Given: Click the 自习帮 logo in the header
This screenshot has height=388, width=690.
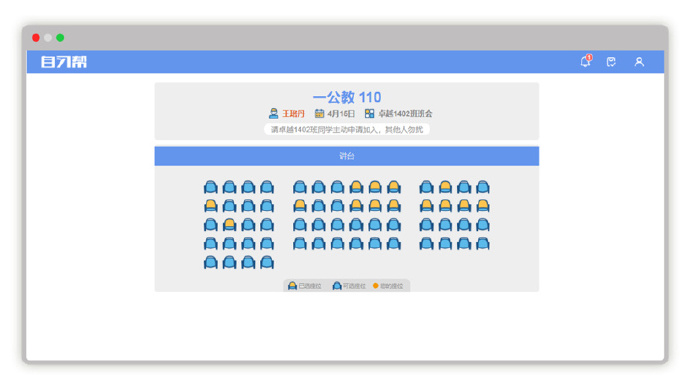Looking at the screenshot, I should (64, 62).
